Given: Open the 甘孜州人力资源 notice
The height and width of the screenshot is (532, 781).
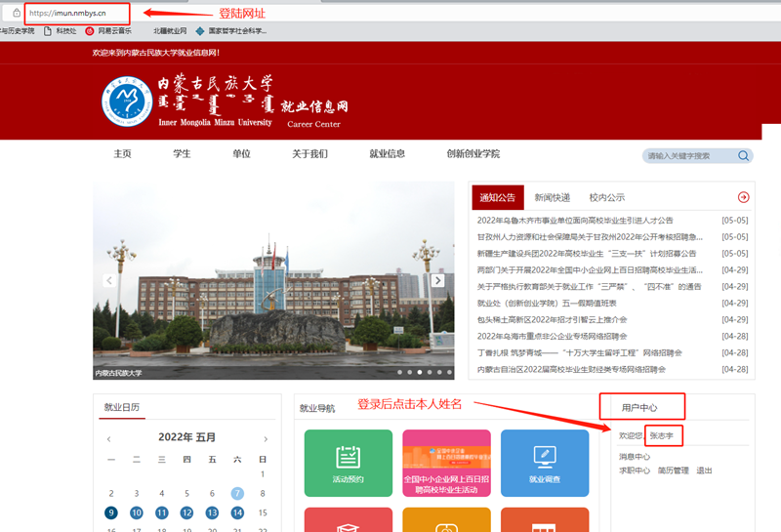Looking at the screenshot, I should [x=590, y=236].
